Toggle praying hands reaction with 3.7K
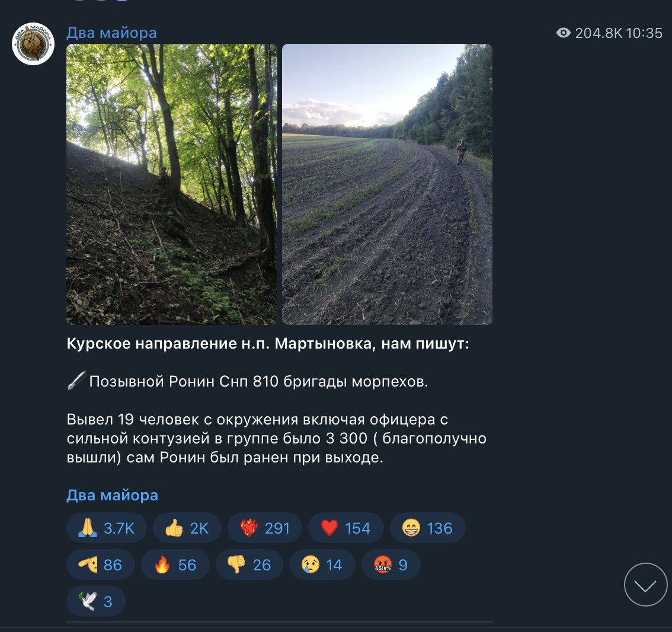The image size is (672, 632). coord(106,528)
